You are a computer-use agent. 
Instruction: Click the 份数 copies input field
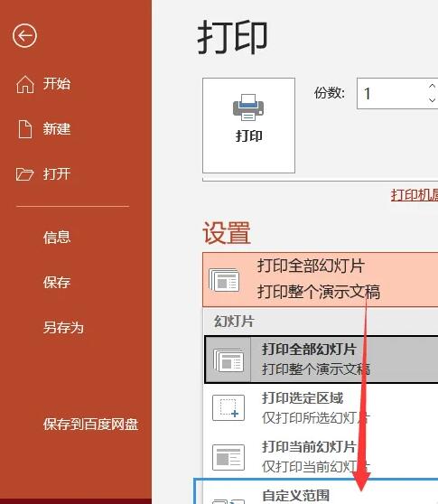pyautogui.click(x=392, y=93)
